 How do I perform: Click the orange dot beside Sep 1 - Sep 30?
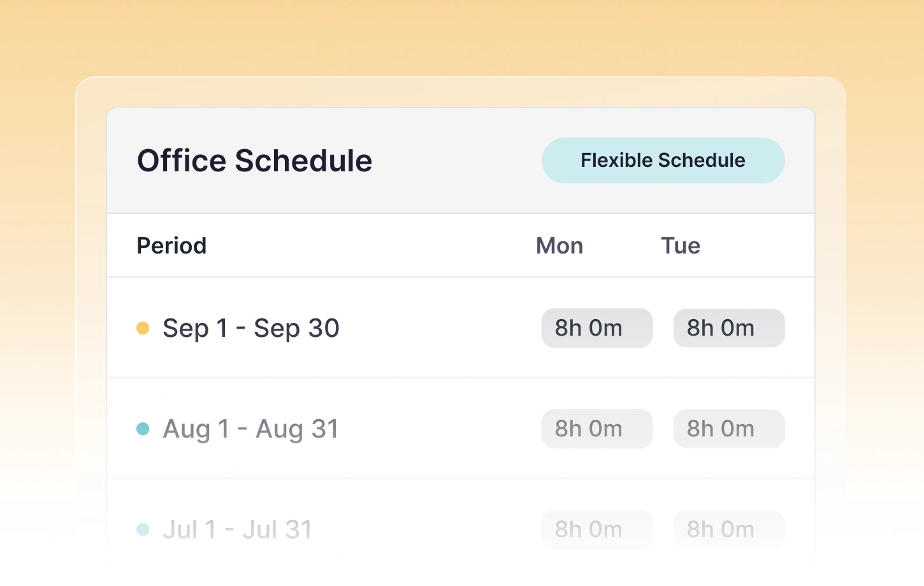143,328
